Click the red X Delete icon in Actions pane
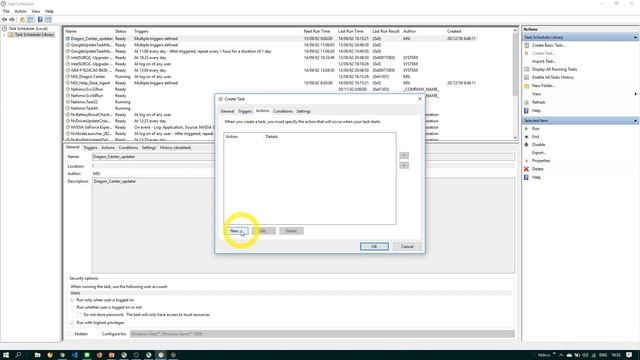640x360 pixels. tap(527, 169)
